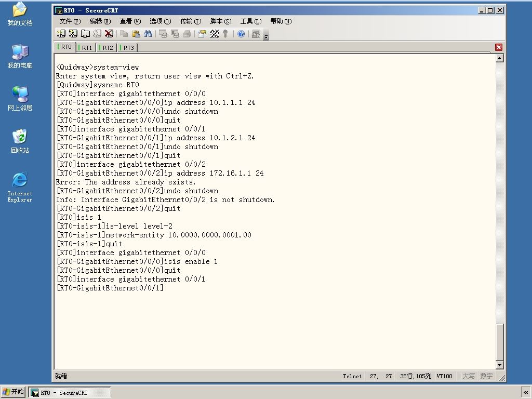Open 我的文档 desktop icon
532x399 pixels.
click(x=20, y=14)
